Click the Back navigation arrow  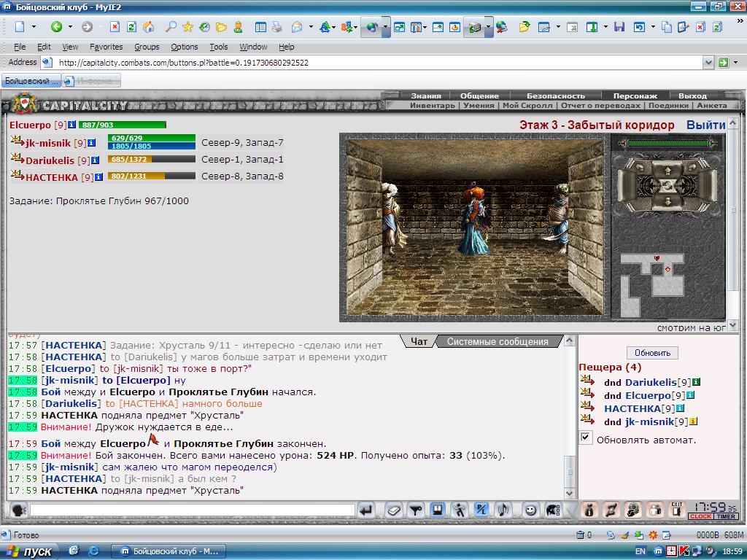click(57, 27)
